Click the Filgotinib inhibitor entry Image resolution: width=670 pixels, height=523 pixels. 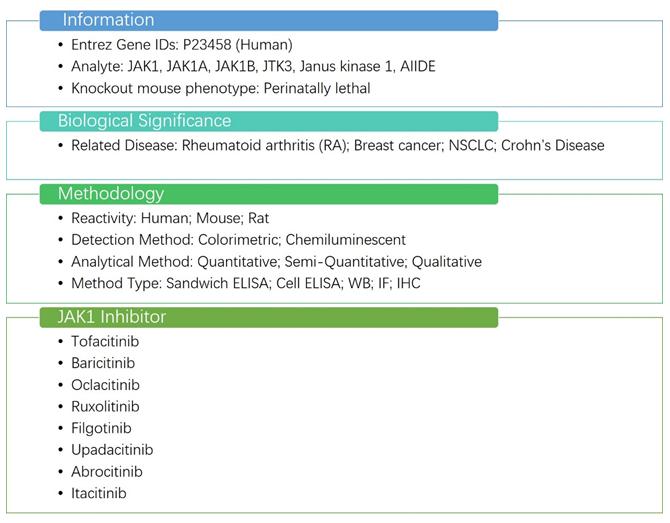click(101, 428)
